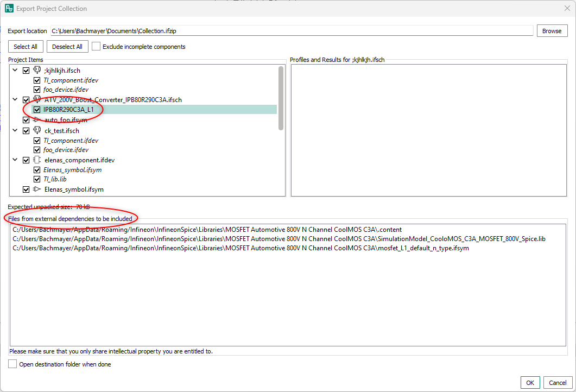Click the Deselect All button
576x392 pixels.
coord(67,47)
